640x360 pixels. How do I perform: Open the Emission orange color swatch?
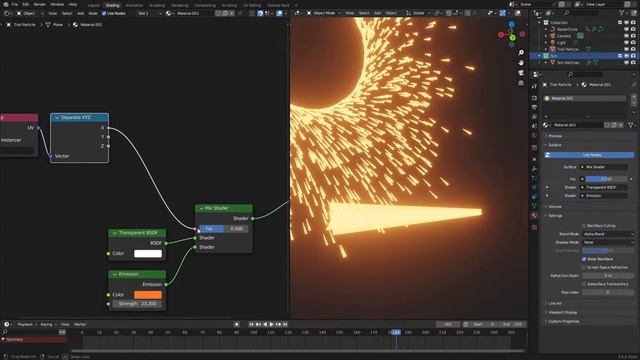148,295
